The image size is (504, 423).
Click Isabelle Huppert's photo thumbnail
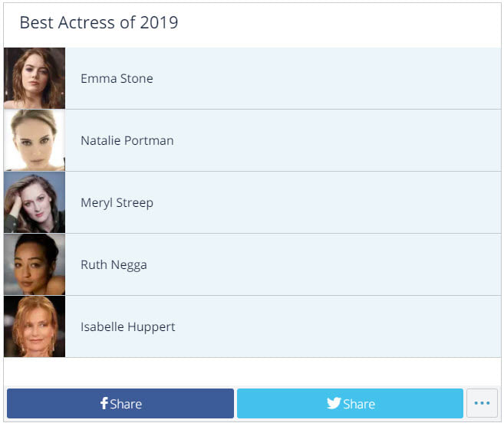[35, 326]
